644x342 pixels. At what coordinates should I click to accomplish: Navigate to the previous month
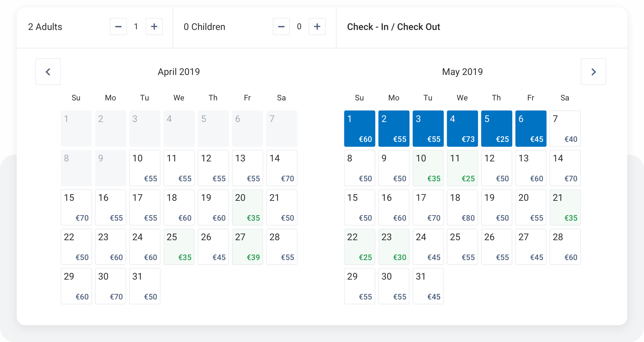click(48, 71)
